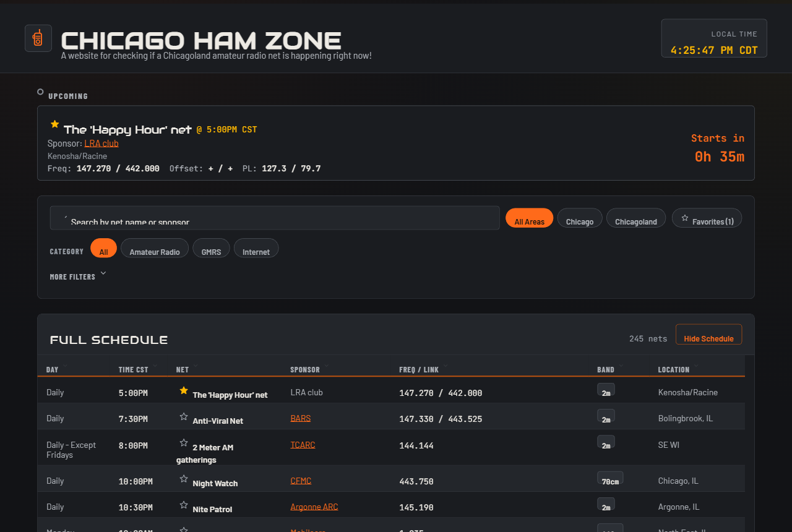Click the 2m band badge for Anti-Viral Net

(x=606, y=416)
